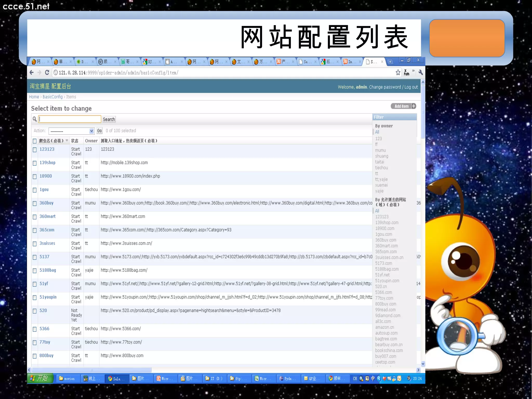Screen dimensions: 532x399
Task: Open the 51youpin item link
Action: pos(48,297)
